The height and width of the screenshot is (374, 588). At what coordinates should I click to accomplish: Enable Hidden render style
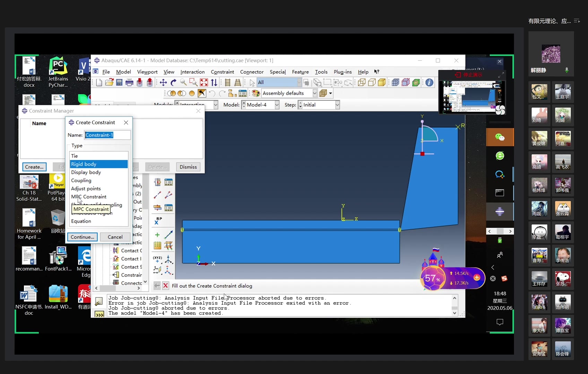point(372,82)
